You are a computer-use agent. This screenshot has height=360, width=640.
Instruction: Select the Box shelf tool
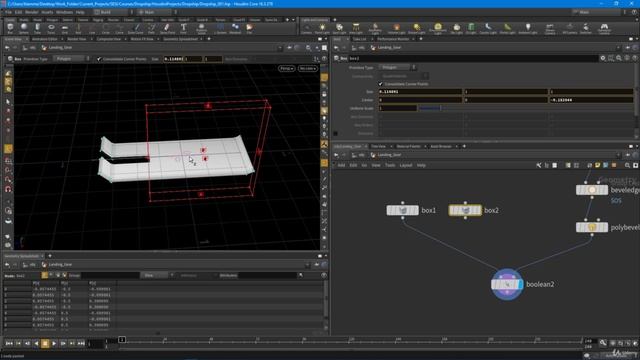click(x=10, y=29)
